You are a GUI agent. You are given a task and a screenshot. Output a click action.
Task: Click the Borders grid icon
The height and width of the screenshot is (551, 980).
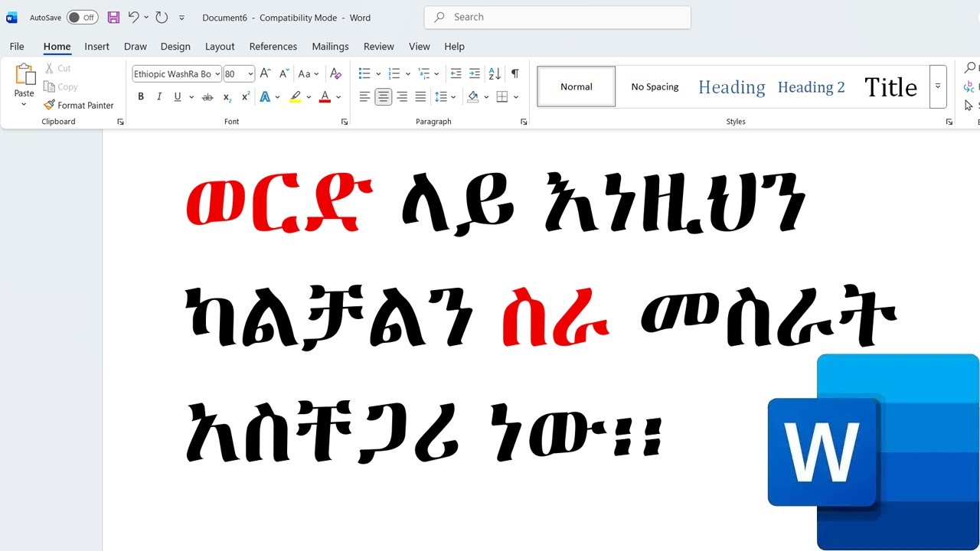click(502, 96)
